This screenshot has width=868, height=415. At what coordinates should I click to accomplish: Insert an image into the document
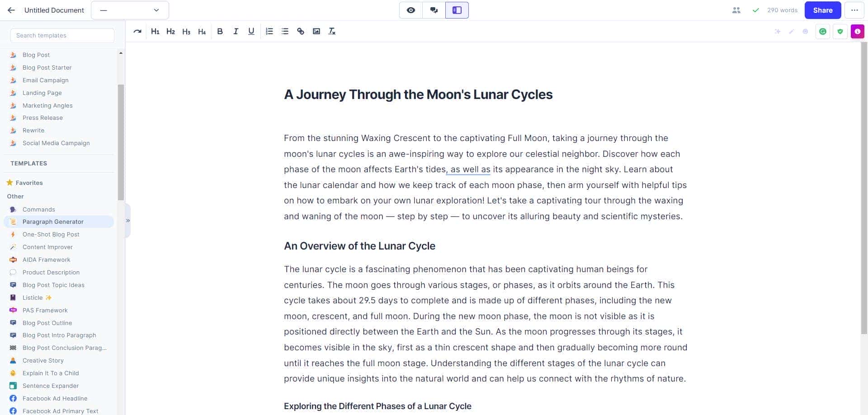[316, 31]
